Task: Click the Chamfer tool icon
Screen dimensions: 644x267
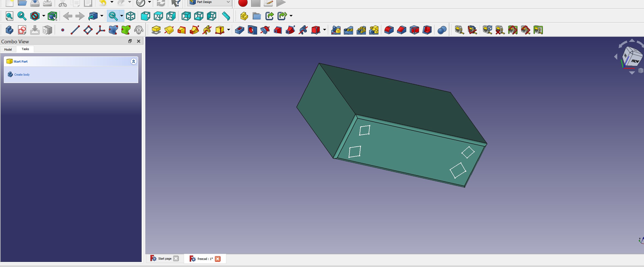Action: click(402, 30)
